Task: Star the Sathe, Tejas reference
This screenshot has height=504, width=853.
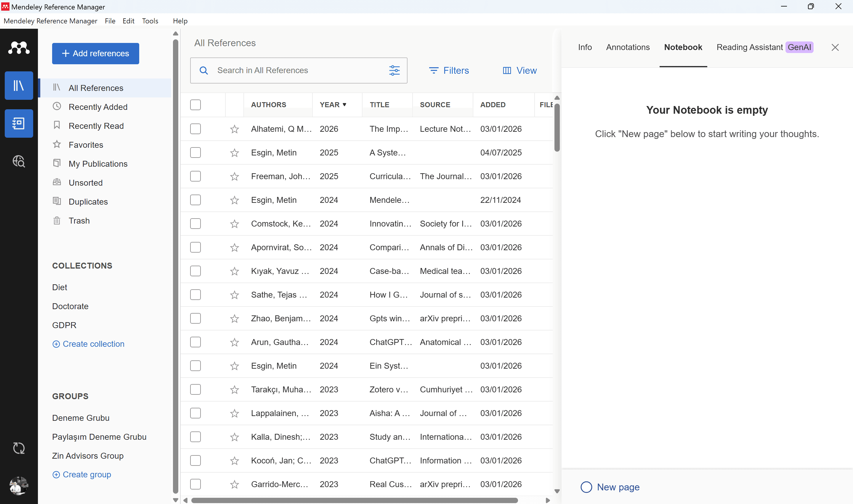Action: pyautogui.click(x=234, y=295)
